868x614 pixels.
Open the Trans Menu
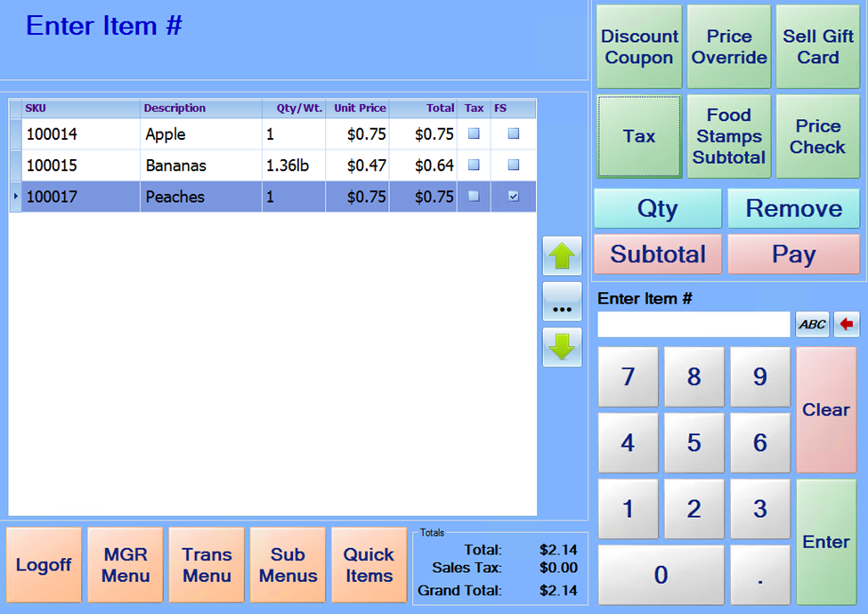click(x=207, y=565)
